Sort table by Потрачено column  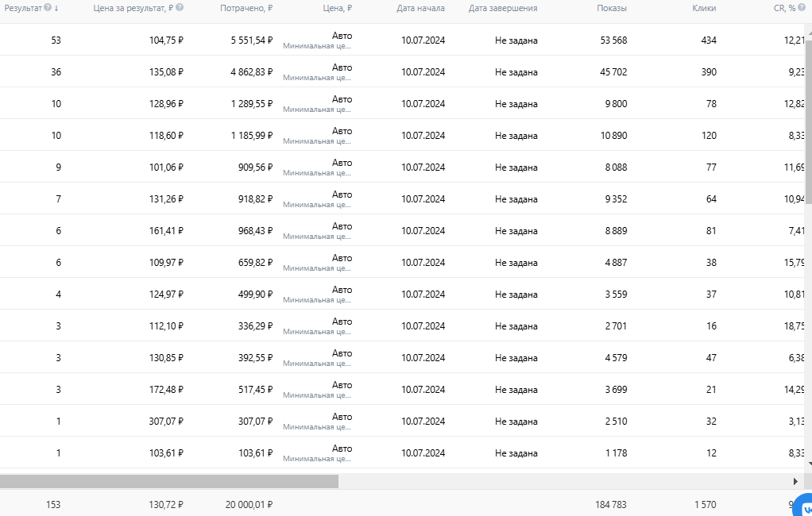[x=246, y=8]
